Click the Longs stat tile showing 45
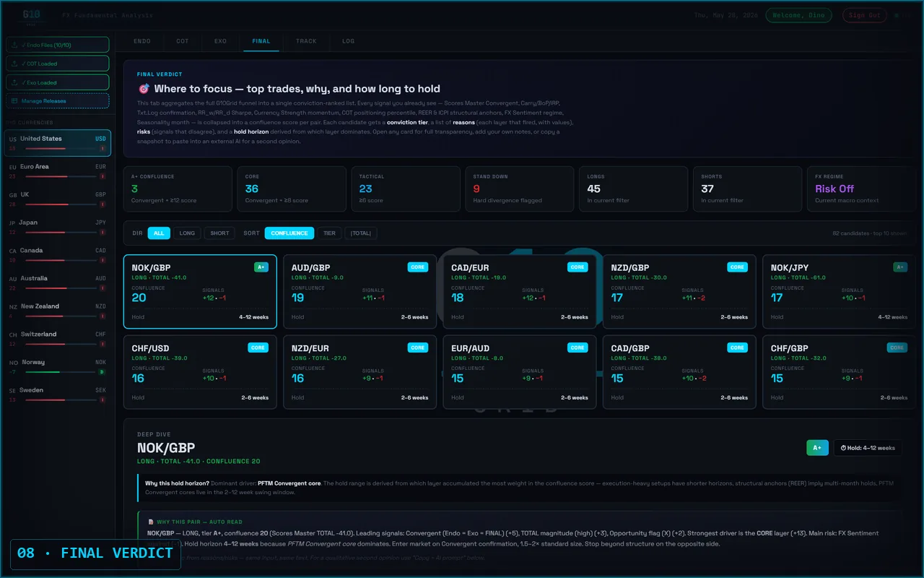Viewport: 924px width, 578px height. (x=634, y=189)
